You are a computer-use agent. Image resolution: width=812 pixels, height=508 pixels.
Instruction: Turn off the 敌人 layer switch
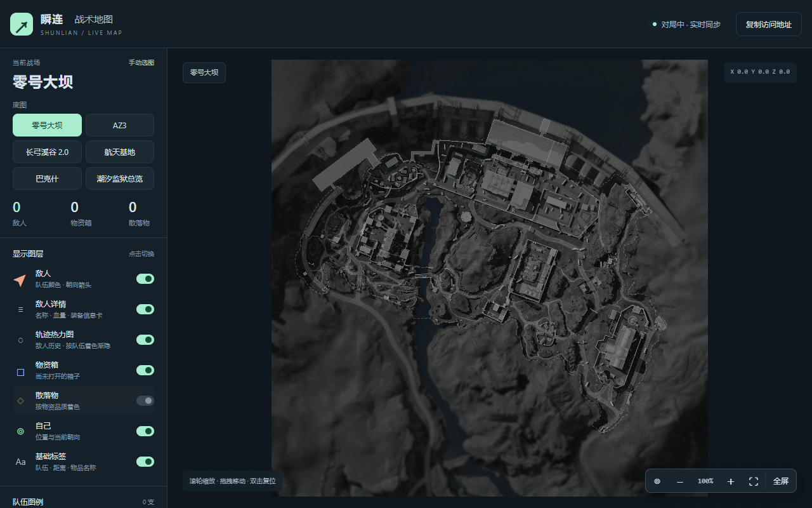pos(145,279)
